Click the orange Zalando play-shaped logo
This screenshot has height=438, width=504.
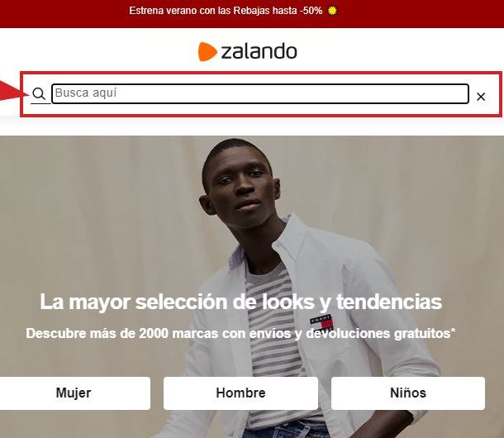click(x=207, y=51)
